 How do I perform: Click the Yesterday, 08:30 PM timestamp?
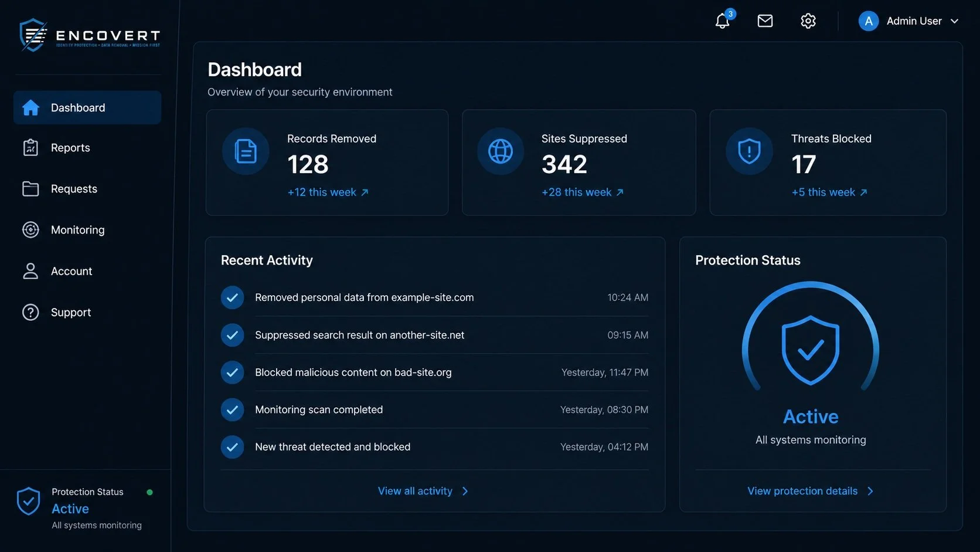[604, 409]
